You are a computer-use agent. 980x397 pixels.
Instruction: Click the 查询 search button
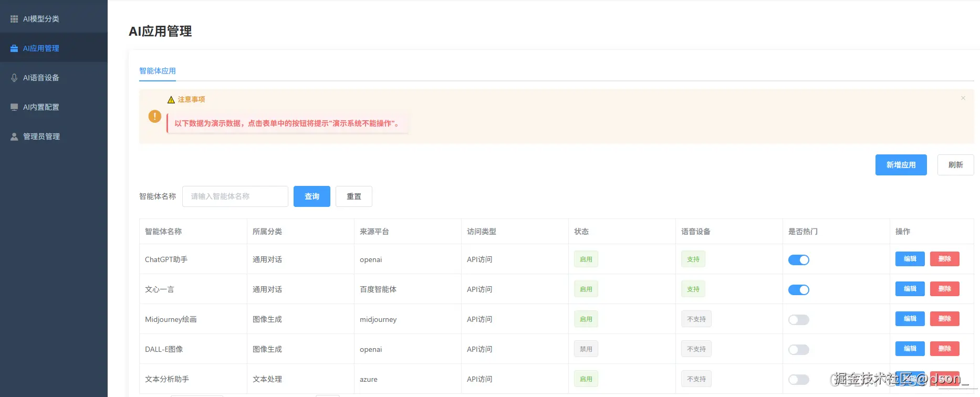pos(312,196)
